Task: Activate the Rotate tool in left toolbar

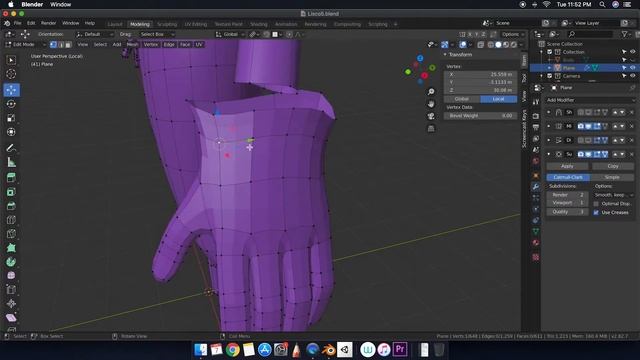Action: tap(11, 104)
